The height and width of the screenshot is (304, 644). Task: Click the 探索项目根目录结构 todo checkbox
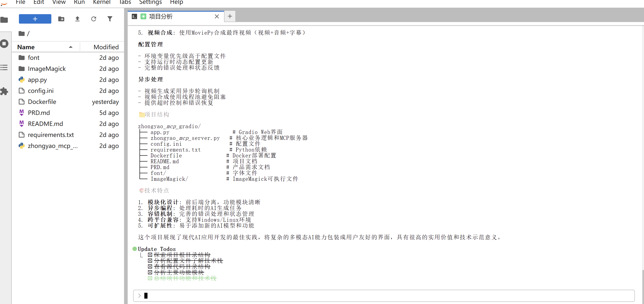tap(150, 255)
